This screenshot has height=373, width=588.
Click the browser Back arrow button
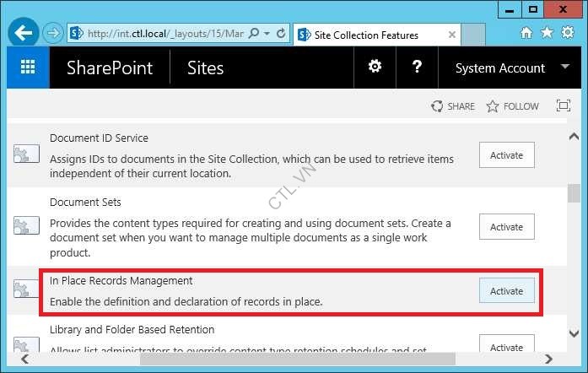click(24, 35)
